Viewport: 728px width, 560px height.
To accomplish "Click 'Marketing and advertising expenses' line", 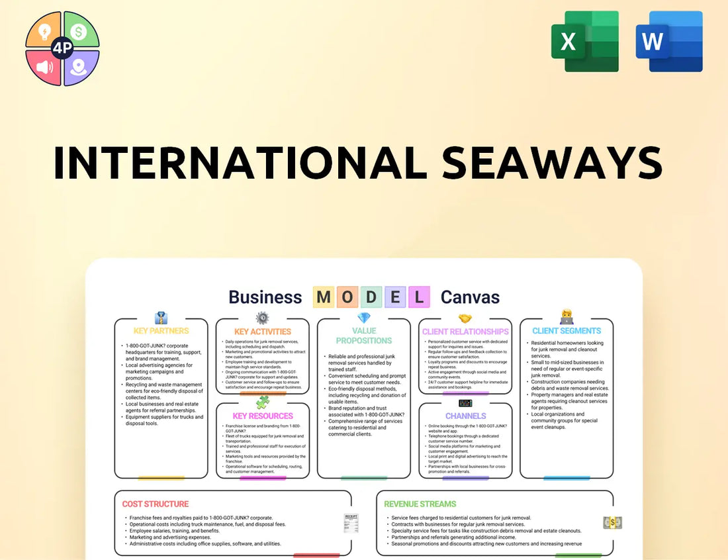I will [167, 537].
